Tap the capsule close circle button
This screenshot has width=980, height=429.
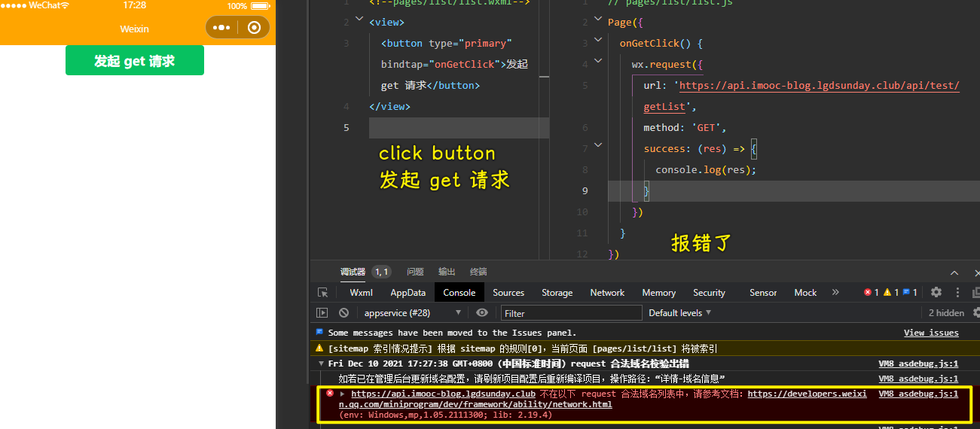(x=254, y=28)
